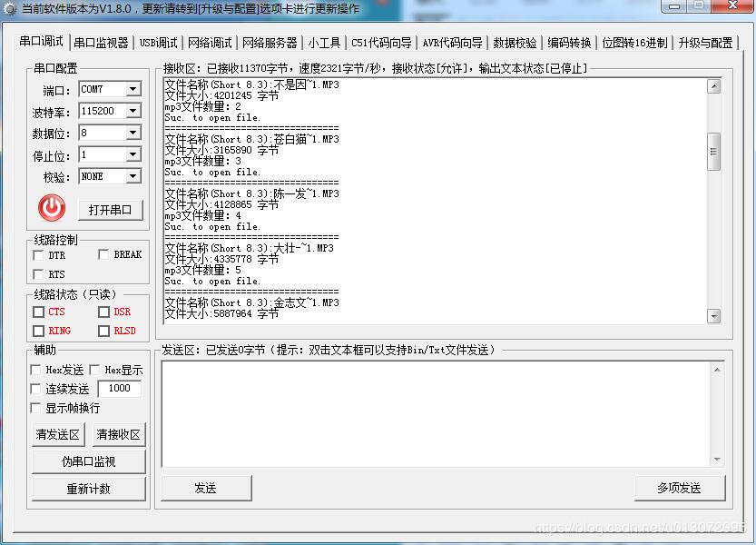Open the C51代码向导 tab
This screenshot has height=545, width=756.
pos(381,43)
